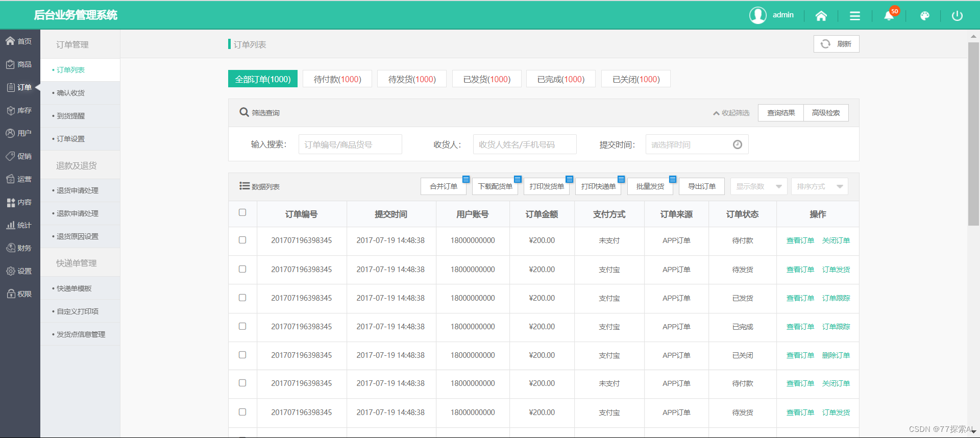Viewport: 980px width, 438px height.
Task: Click the 查询结果 button
Action: [x=781, y=113]
